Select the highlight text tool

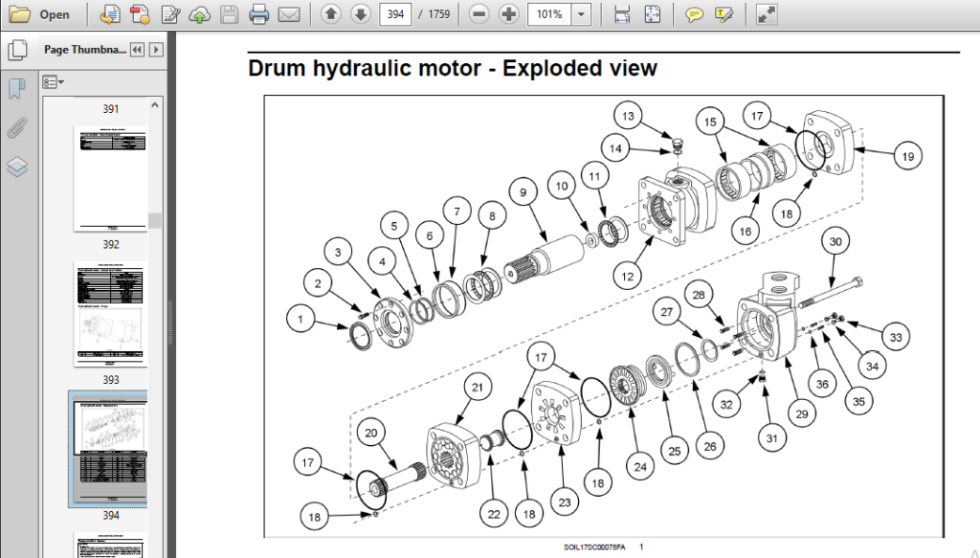coord(724,14)
